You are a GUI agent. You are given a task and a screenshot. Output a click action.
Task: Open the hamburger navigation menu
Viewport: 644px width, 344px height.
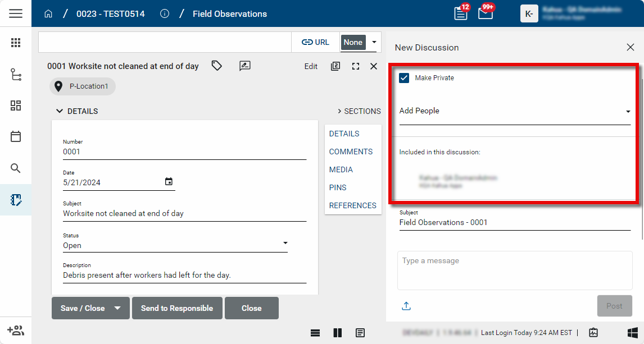click(x=16, y=13)
